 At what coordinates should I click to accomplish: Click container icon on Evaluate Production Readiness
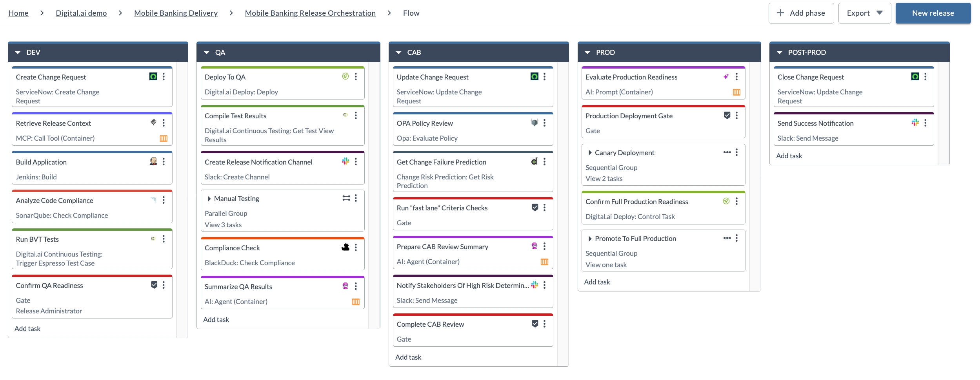pos(736,92)
